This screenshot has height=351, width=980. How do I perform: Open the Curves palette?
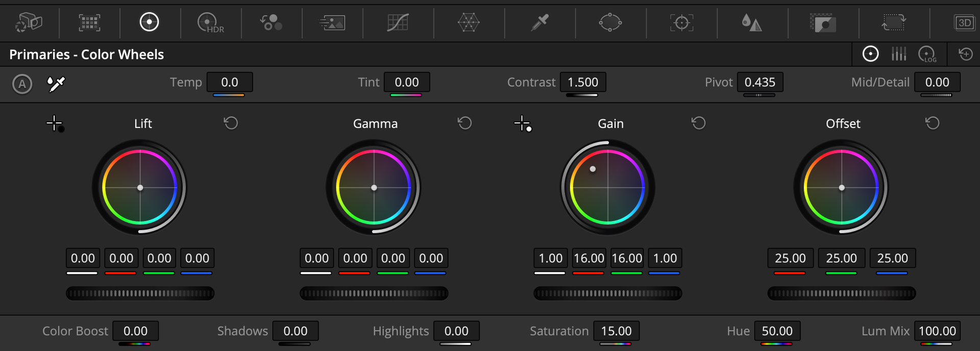[398, 22]
